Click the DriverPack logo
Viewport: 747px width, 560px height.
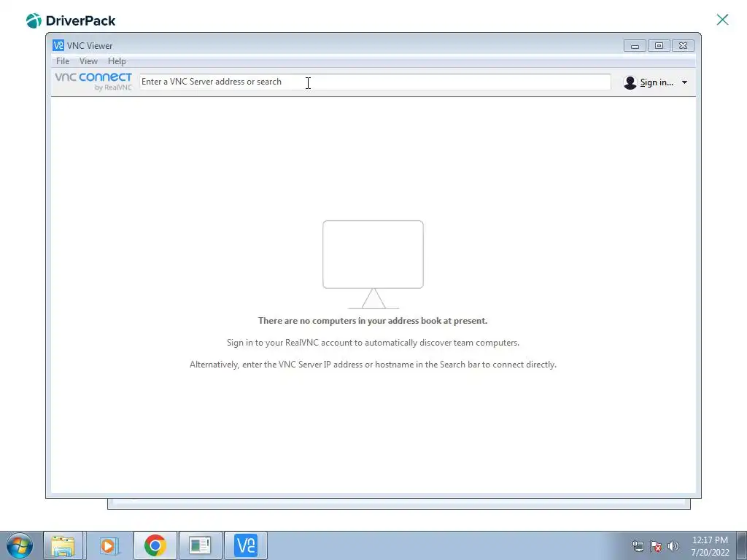pos(71,20)
